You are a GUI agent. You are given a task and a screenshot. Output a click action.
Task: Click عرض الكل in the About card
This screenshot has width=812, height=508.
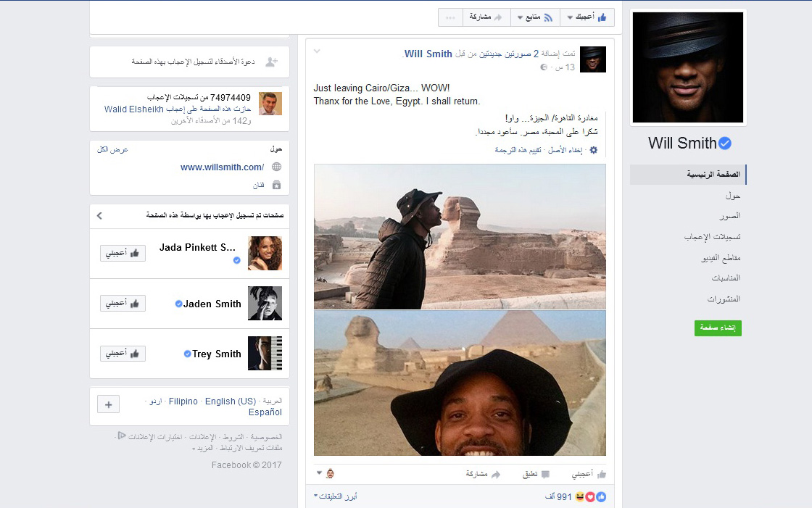click(112, 150)
